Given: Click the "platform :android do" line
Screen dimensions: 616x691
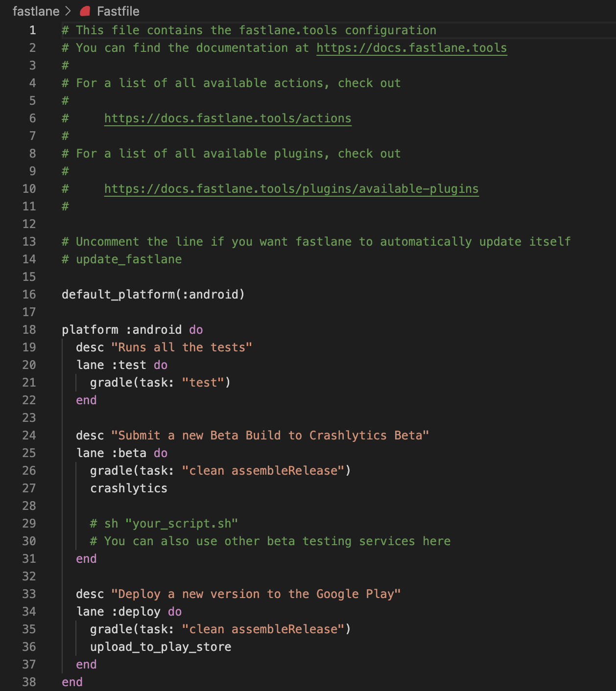Looking at the screenshot, I should [132, 330].
